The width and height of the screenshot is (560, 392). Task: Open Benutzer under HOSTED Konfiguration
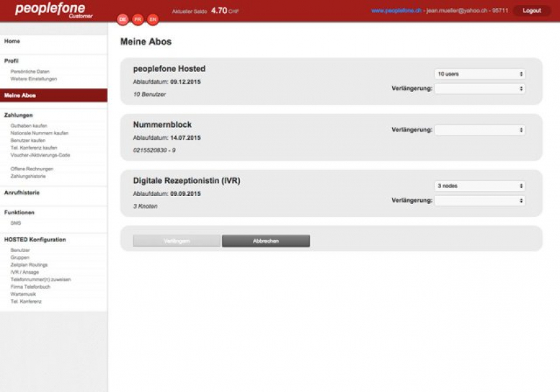[x=20, y=250]
